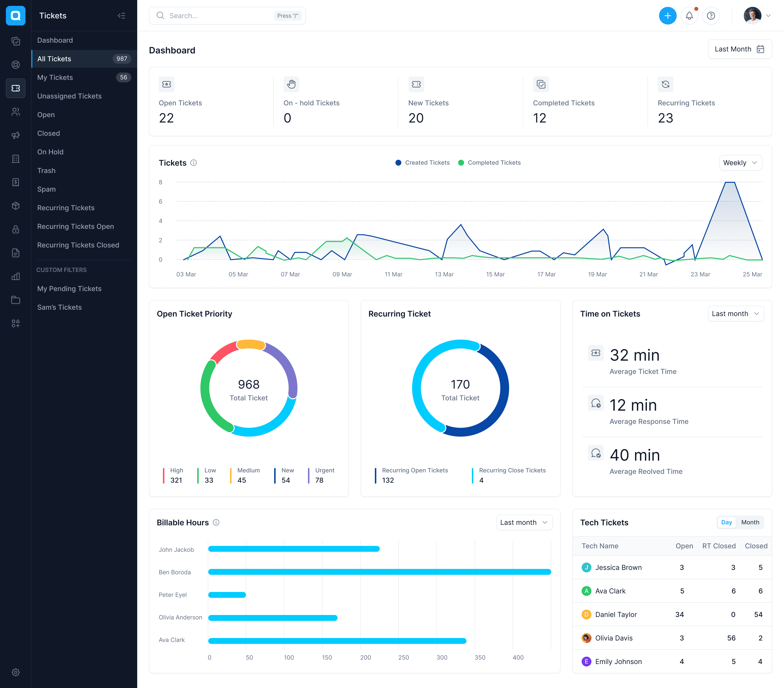Toggle the Completed Tickets legend series
The width and height of the screenshot is (784, 688).
490,163
